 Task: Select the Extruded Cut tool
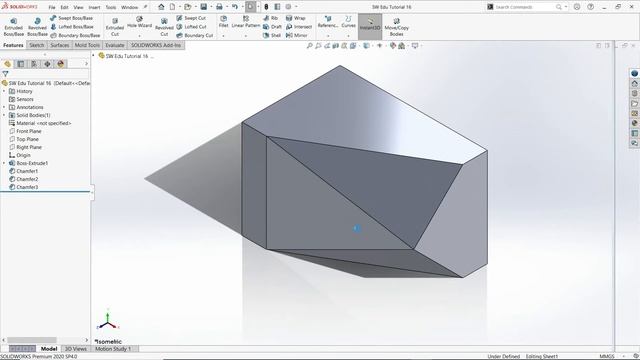[115, 27]
